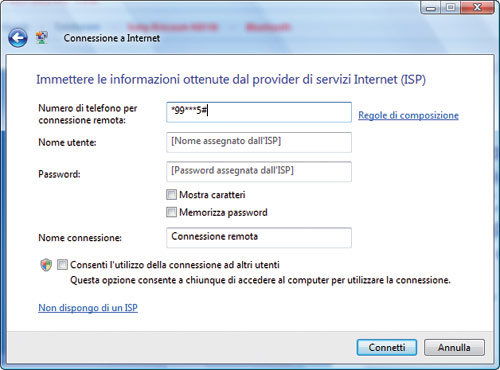Click the Connessione a Internet wizard icon
The width and height of the screenshot is (500, 370).
pos(42,38)
